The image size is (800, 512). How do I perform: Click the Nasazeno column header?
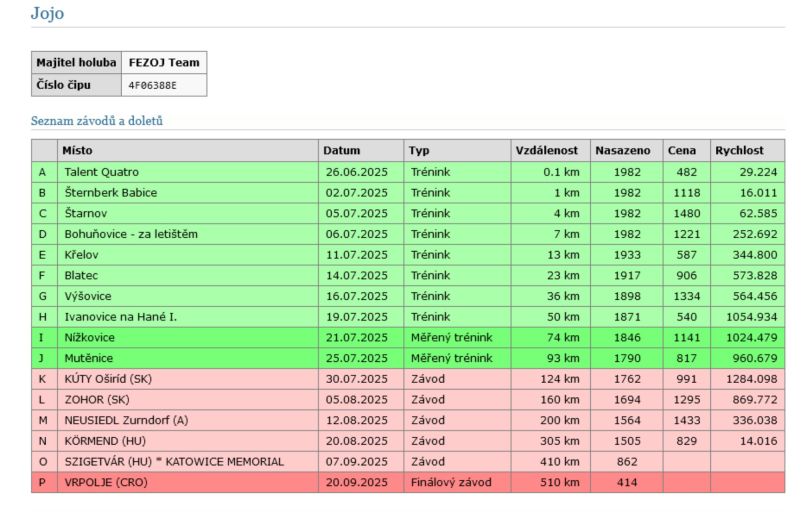coord(623,150)
